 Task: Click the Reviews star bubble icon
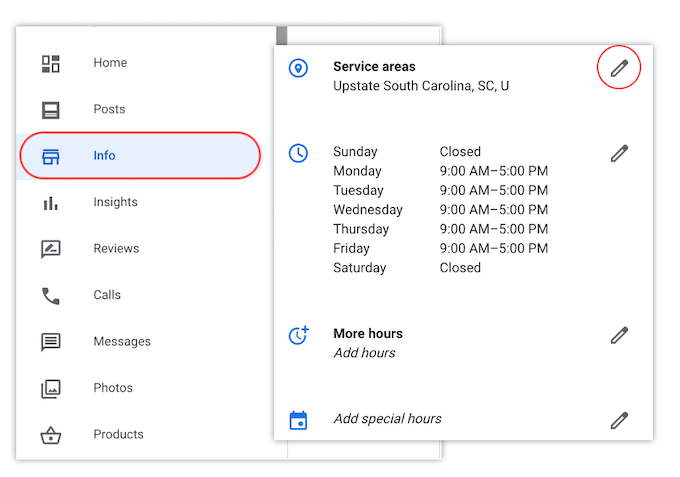tap(50, 249)
